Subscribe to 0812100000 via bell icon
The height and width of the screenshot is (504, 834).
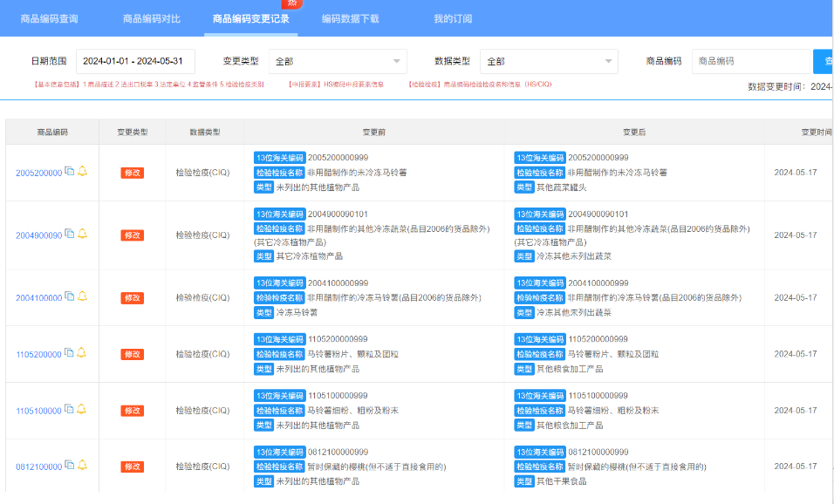pos(83,465)
